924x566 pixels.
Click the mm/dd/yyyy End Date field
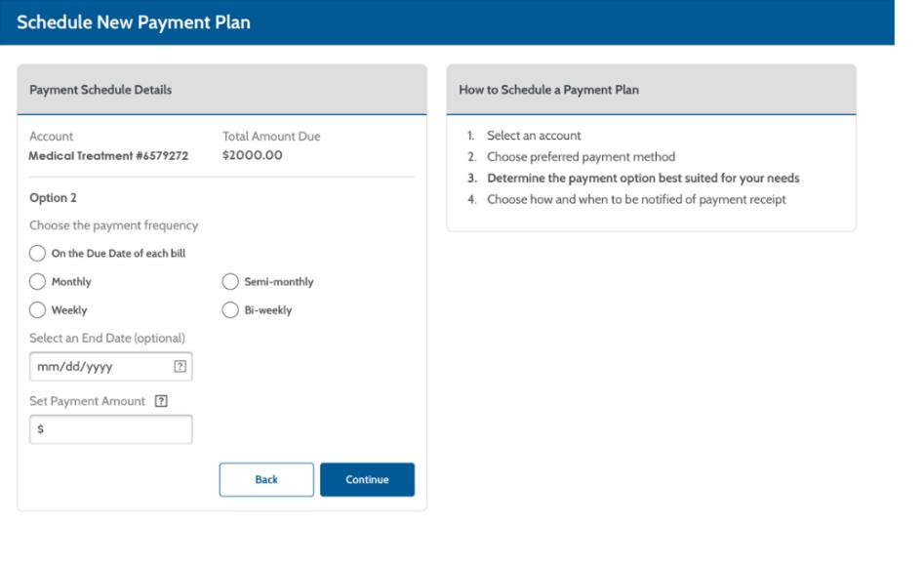coord(98,367)
